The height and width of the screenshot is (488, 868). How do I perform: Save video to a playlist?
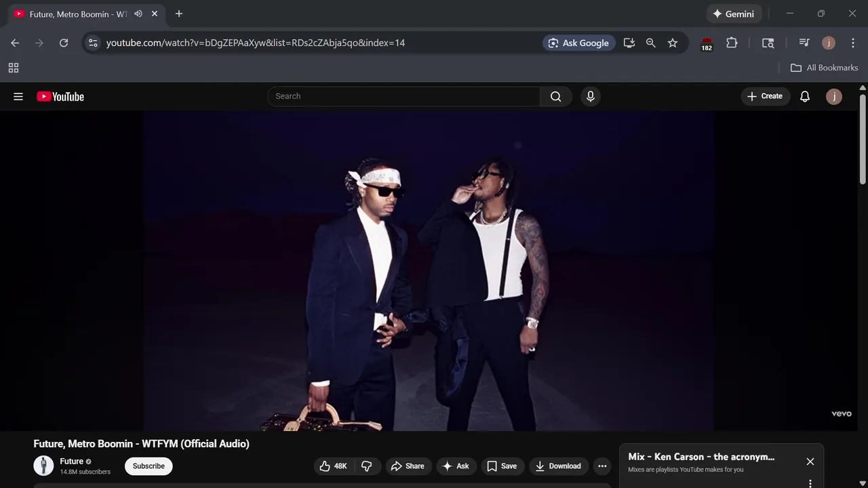click(502, 466)
